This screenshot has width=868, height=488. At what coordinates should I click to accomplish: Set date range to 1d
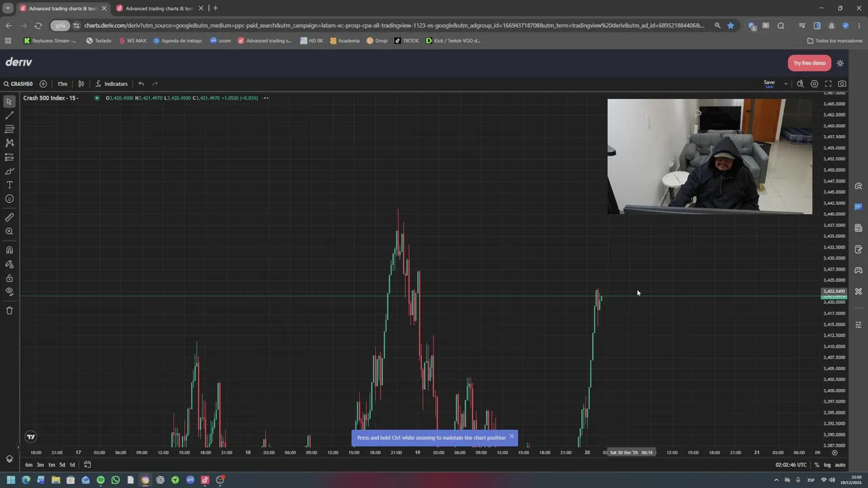(72, 465)
